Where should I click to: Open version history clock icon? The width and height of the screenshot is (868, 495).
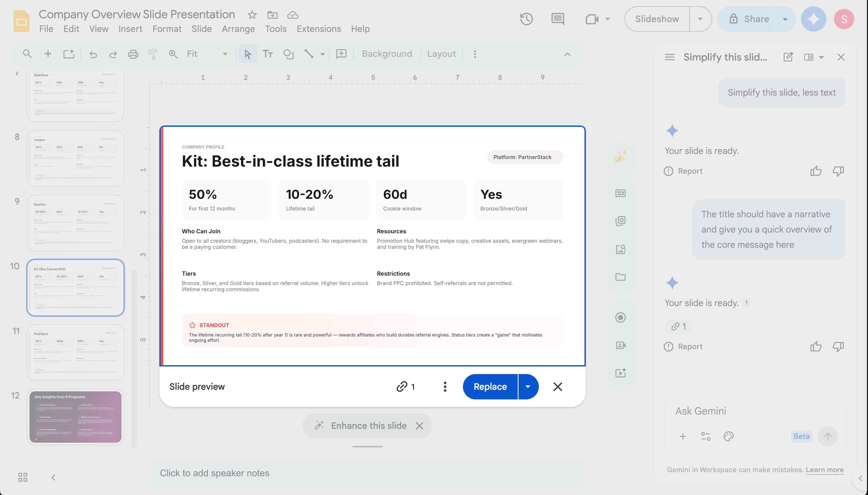tap(526, 19)
